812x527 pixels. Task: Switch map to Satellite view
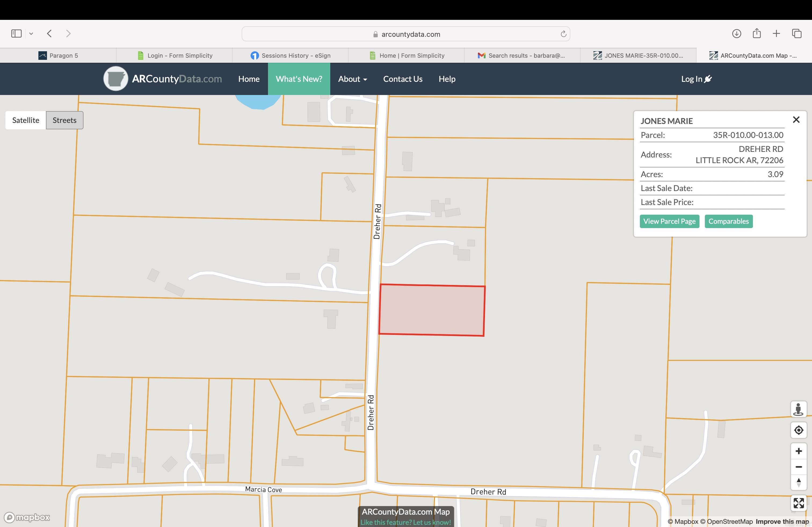pyautogui.click(x=26, y=120)
